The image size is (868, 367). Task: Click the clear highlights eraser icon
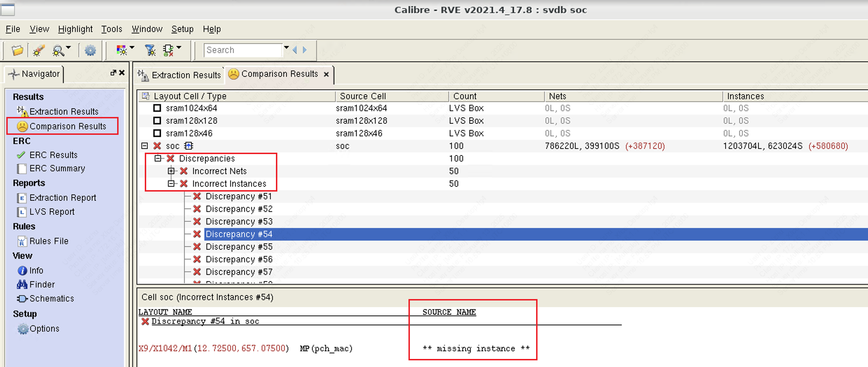tap(39, 50)
